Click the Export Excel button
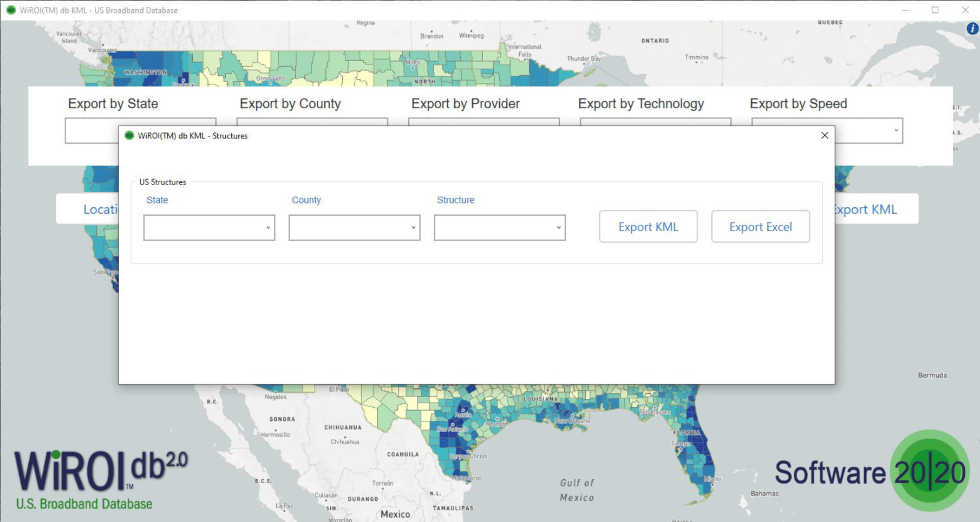The image size is (980, 522). click(x=760, y=227)
